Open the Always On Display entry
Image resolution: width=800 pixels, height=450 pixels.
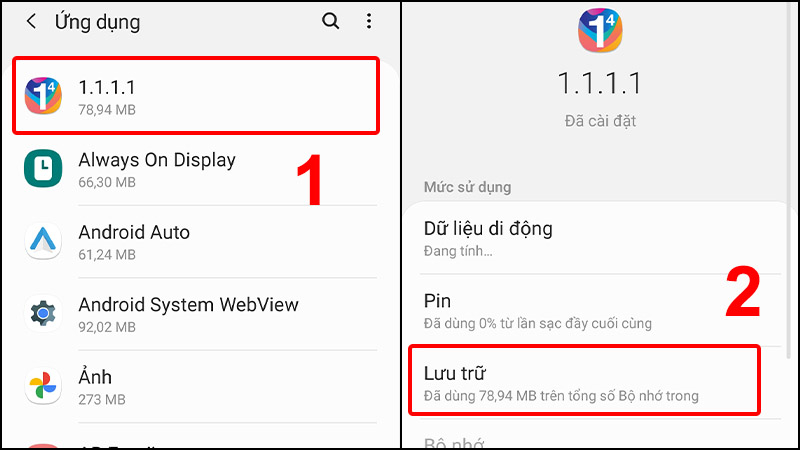[200, 170]
